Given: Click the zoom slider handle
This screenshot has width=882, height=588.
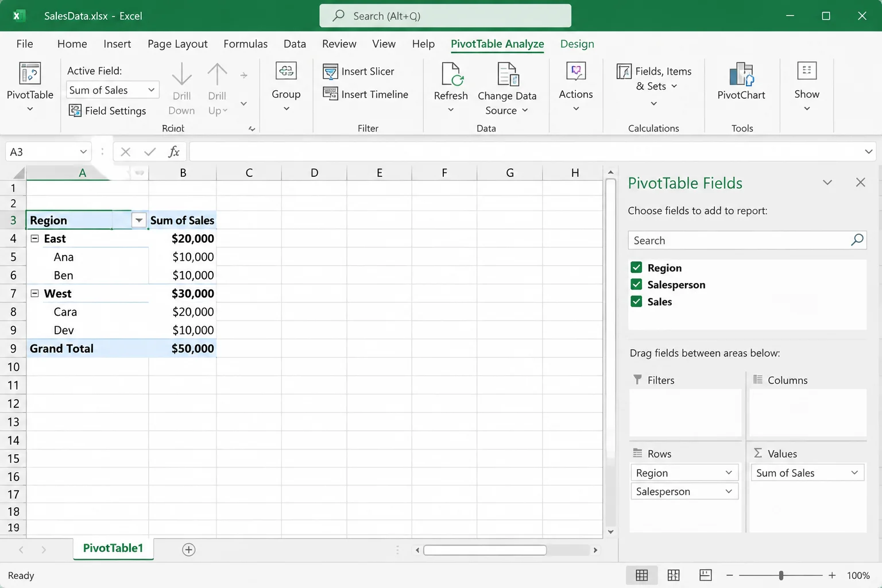Looking at the screenshot, I should tap(781, 575).
